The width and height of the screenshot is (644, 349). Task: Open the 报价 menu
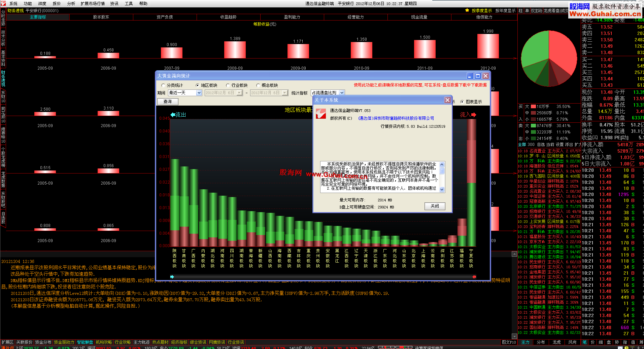coord(57,3)
